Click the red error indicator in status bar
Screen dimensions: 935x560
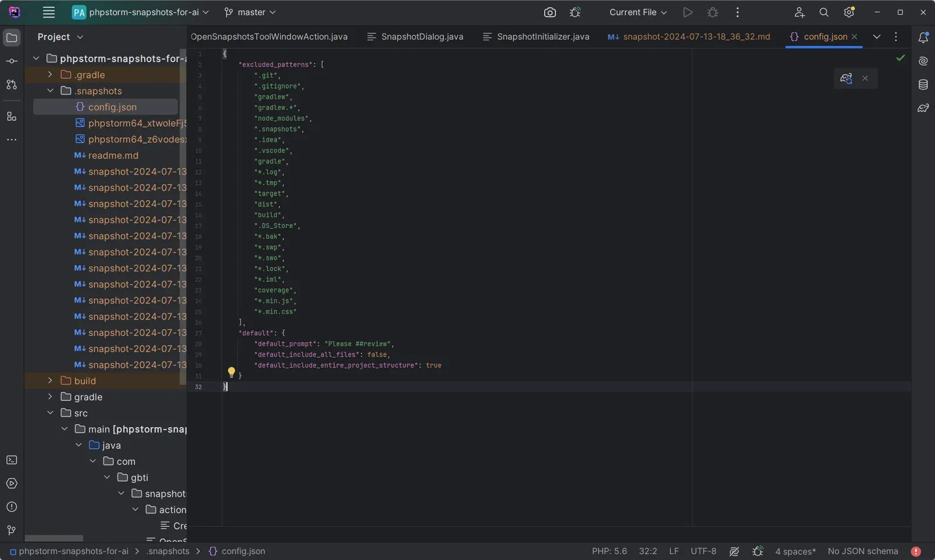[916, 551]
